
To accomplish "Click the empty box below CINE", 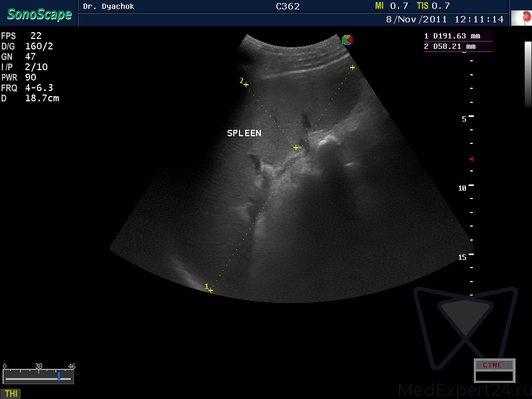I will (x=494, y=376).
